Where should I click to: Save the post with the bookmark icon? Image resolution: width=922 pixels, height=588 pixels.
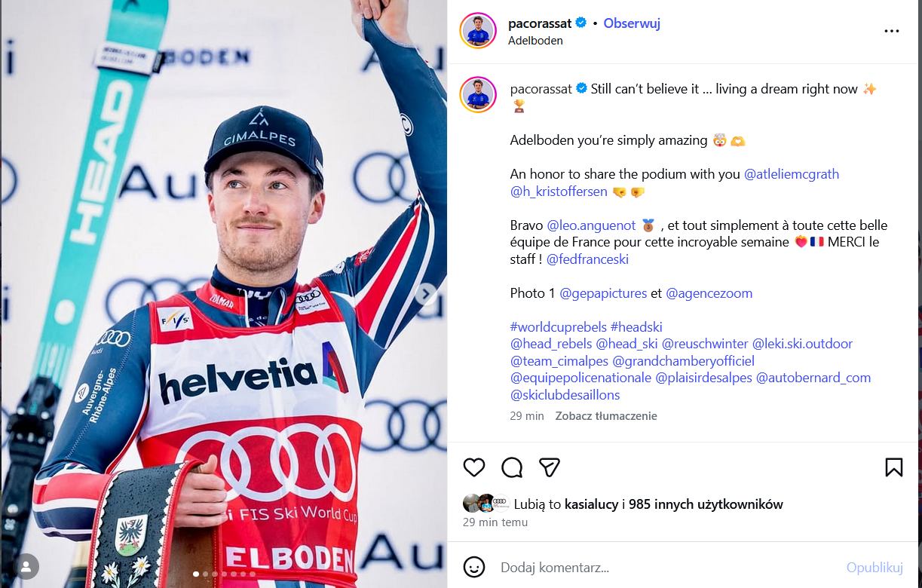click(x=893, y=467)
